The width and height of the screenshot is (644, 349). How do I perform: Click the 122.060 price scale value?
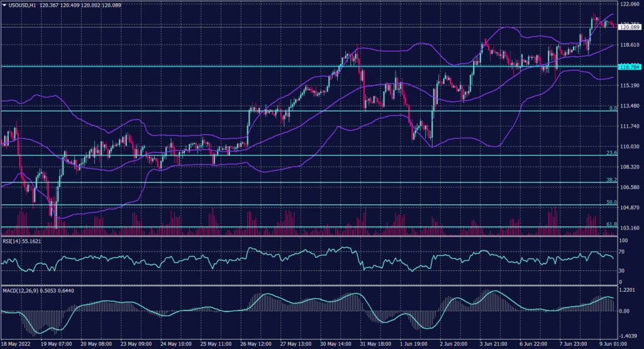pos(630,4)
